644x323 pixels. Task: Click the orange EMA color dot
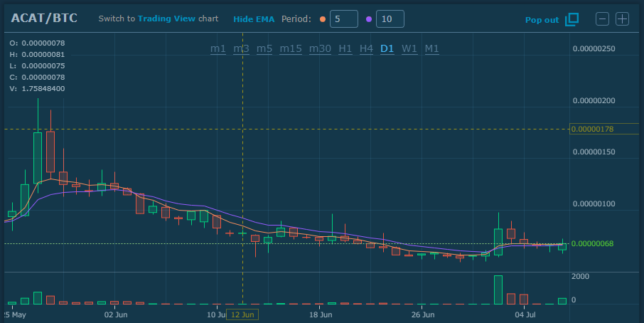coord(323,19)
